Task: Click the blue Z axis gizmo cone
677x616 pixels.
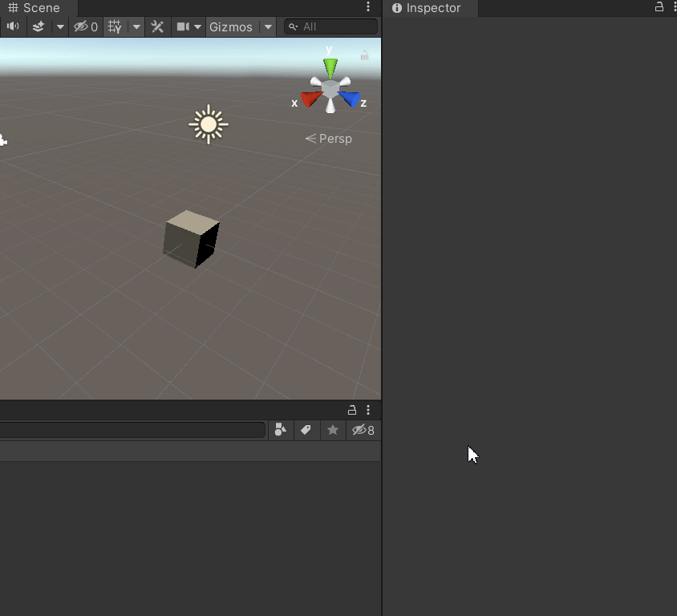Action: coord(349,98)
